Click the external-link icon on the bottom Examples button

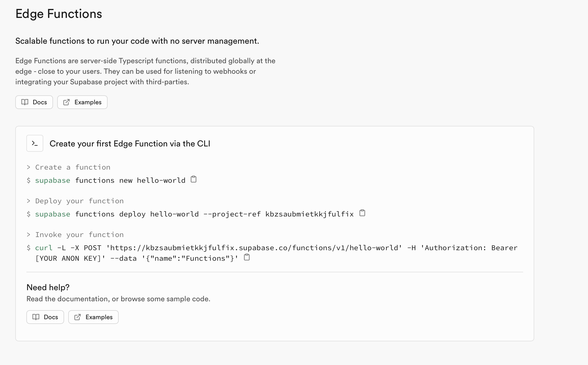coord(78,317)
